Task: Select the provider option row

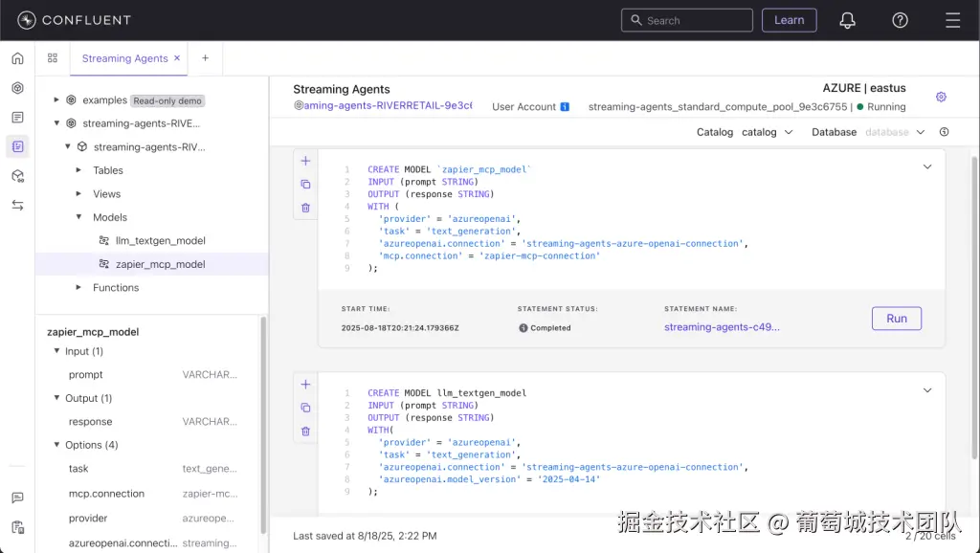Action: point(152,518)
